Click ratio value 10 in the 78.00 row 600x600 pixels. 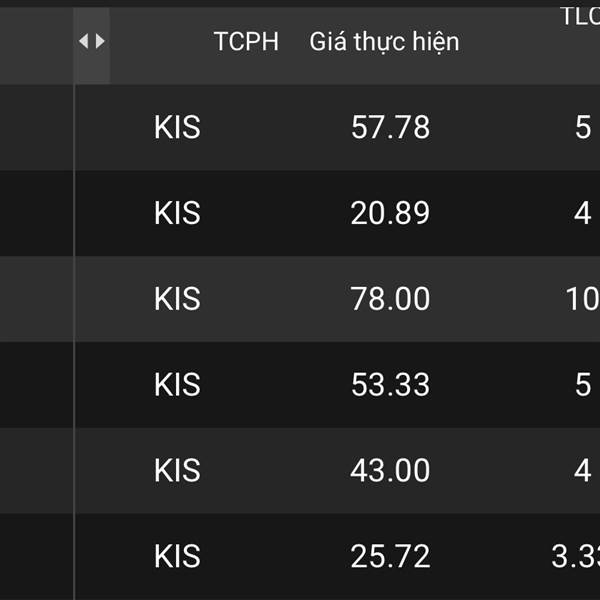point(582,299)
